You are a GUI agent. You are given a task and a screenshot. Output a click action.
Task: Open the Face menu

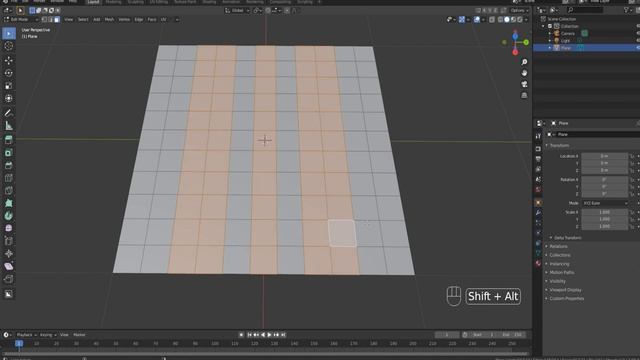click(152, 20)
